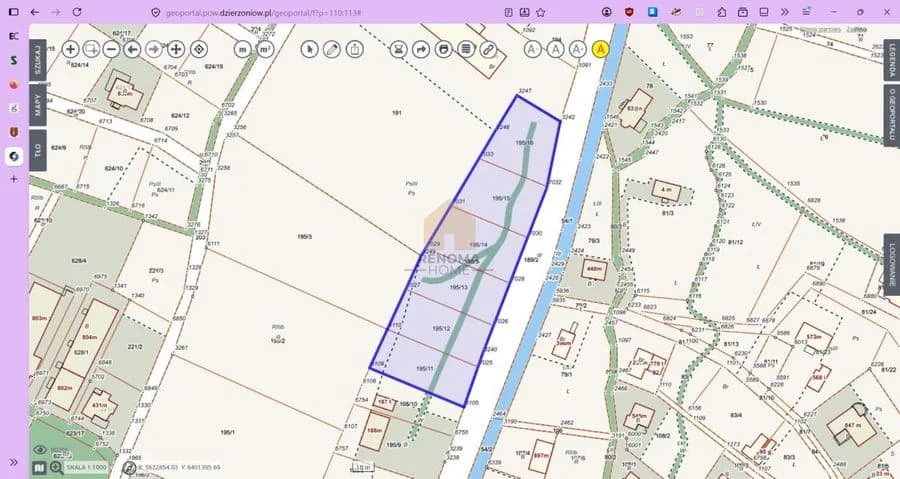This screenshot has height=479, width=900.
Task: Click parcel label 195/12 in highlighted area
Action: coord(441,329)
